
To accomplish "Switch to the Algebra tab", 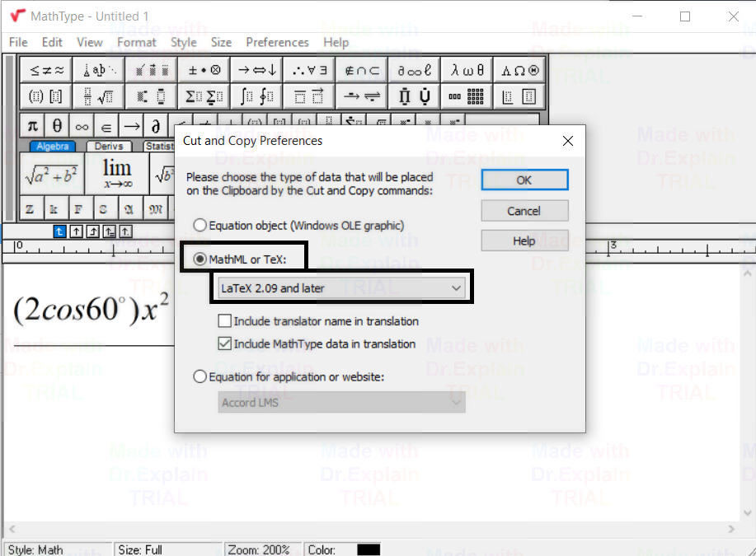I will point(53,146).
